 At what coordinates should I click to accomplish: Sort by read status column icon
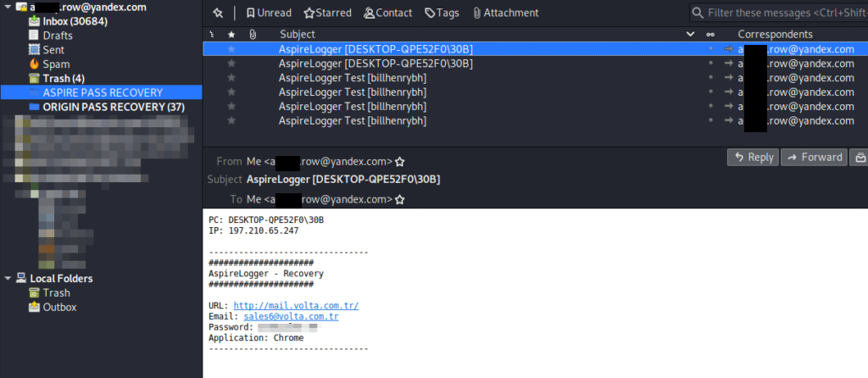[710, 34]
